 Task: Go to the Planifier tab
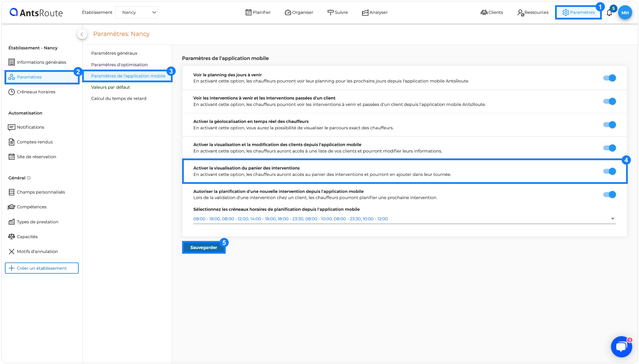(258, 12)
